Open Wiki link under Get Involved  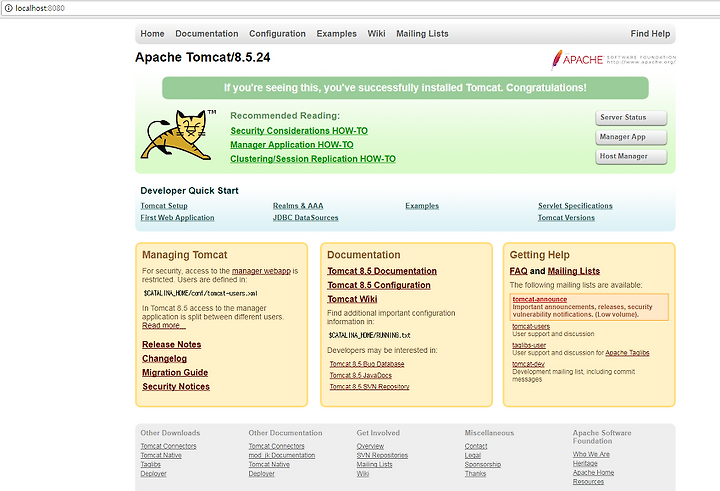click(x=363, y=474)
